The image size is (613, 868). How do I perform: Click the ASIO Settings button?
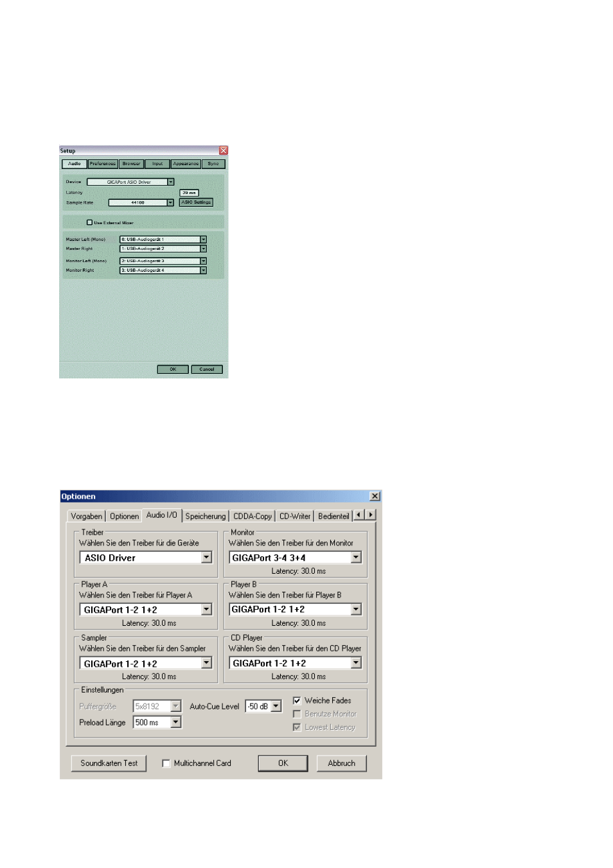point(196,202)
